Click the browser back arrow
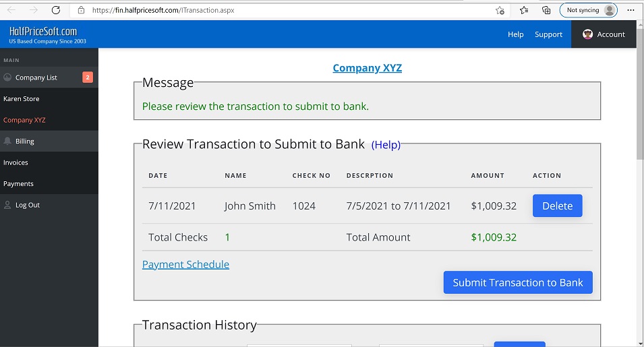Screen dimensions: 644x347 (11, 10)
